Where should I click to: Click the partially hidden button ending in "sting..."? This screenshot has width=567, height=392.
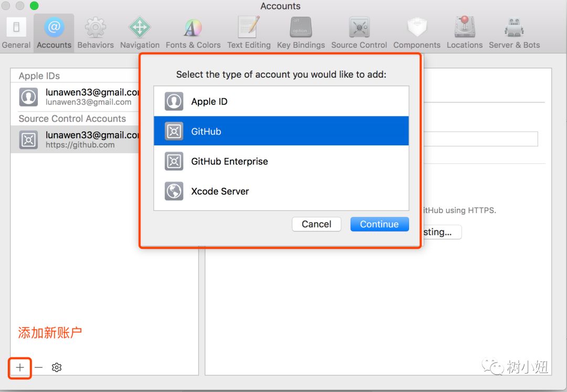[x=442, y=232]
